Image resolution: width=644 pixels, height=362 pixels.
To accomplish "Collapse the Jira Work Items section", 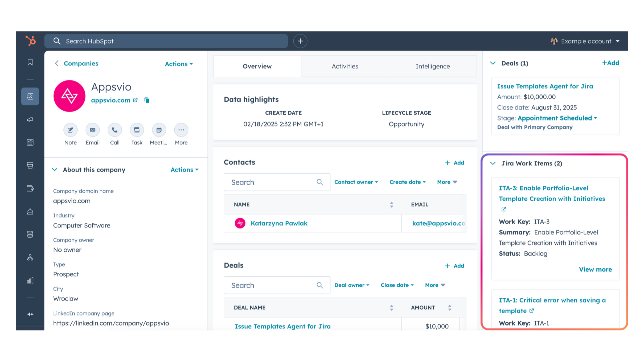I will click(x=493, y=163).
